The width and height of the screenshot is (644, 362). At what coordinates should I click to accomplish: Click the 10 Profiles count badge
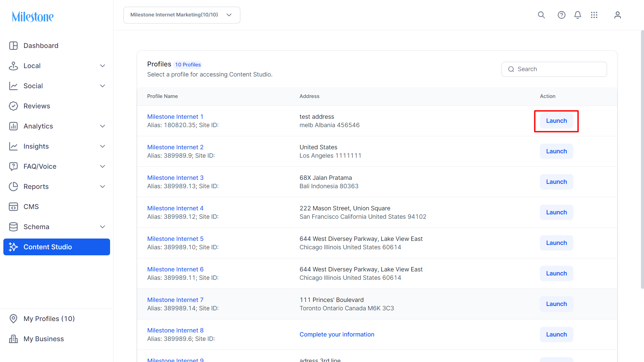click(x=188, y=65)
